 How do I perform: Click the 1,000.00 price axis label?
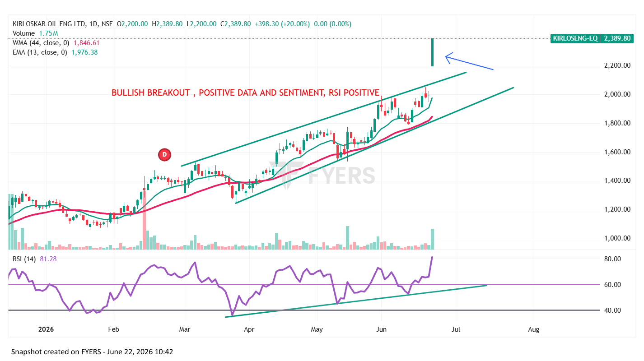point(617,238)
